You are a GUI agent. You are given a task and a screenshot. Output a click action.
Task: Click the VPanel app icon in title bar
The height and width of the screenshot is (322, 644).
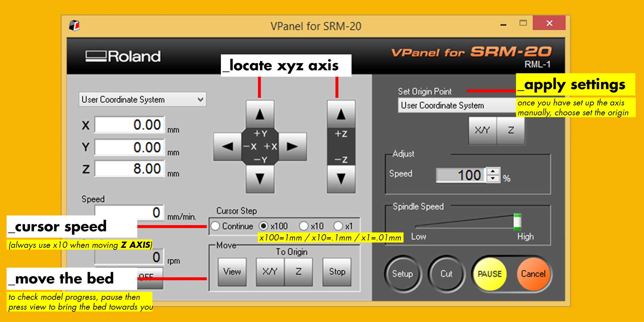[x=74, y=26]
